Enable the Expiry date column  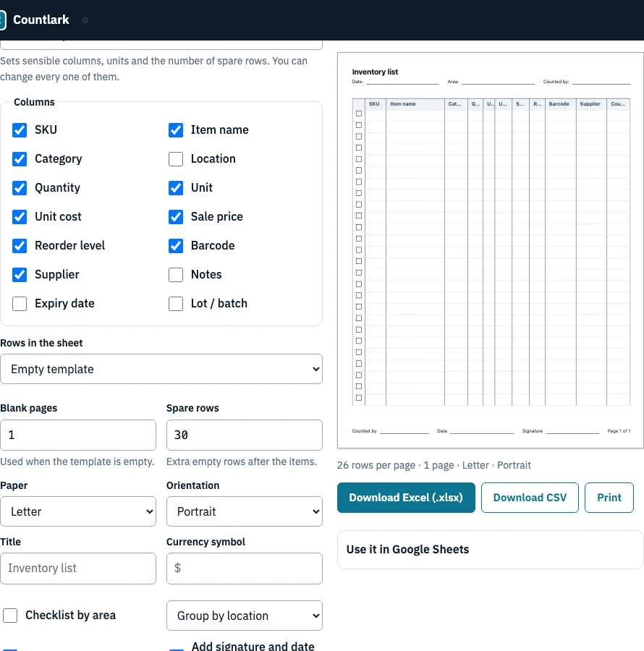pos(20,304)
